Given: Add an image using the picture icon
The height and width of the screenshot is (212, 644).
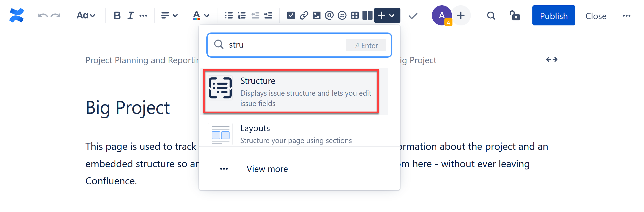Looking at the screenshot, I should pyautogui.click(x=316, y=16).
